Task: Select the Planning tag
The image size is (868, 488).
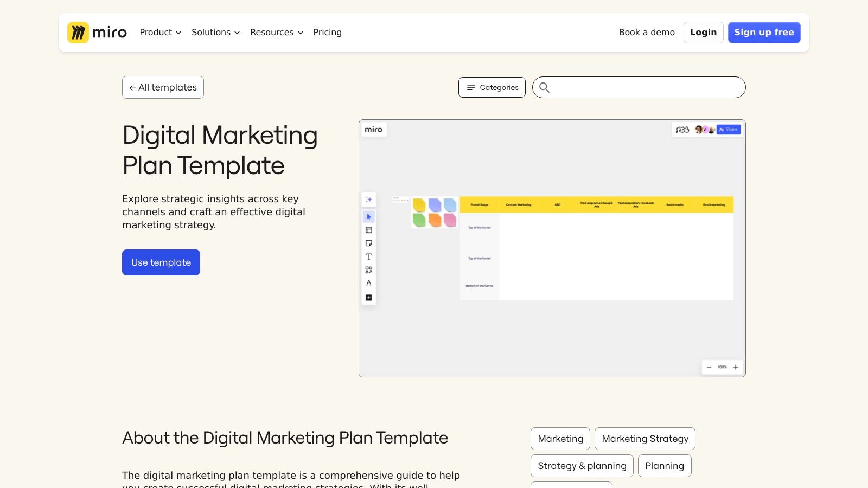Action: pos(665,466)
